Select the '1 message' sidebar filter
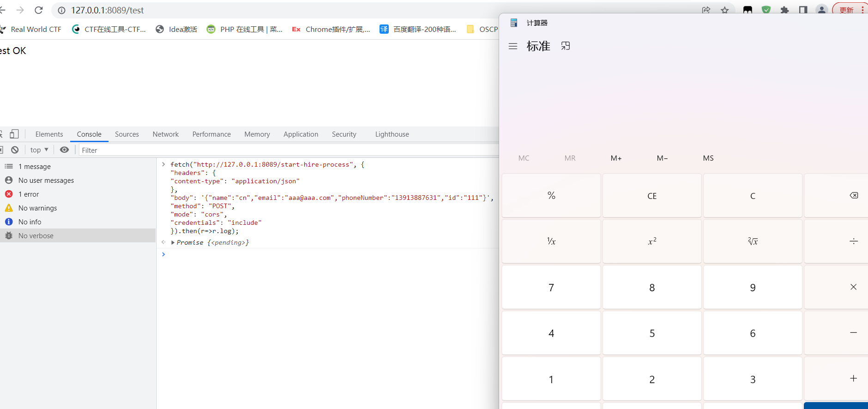The image size is (868, 409). pos(78,166)
